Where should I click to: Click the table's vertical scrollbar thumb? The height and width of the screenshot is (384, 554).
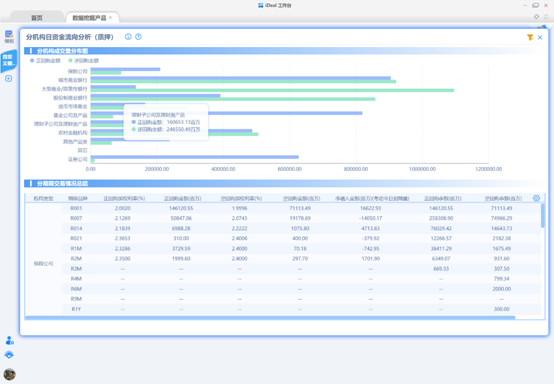(x=543, y=215)
